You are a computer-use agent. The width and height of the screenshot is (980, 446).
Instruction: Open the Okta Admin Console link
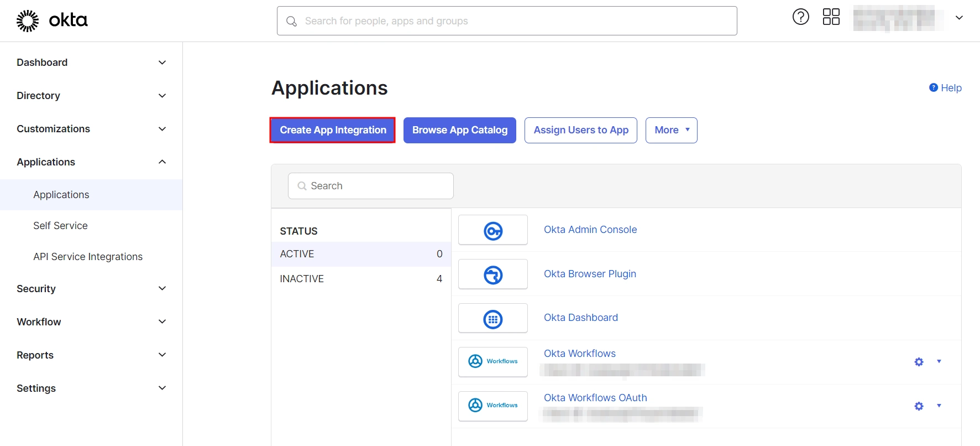(590, 230)
